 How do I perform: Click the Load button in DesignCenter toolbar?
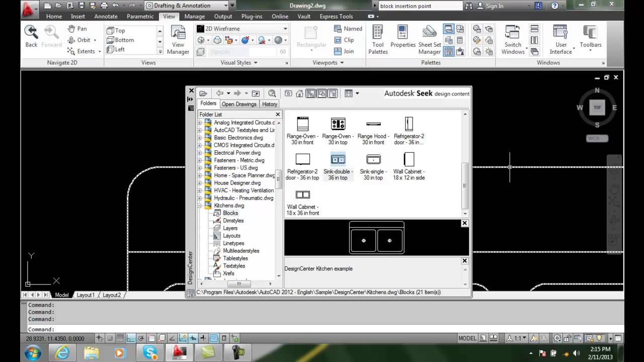(x=203, y=94)
